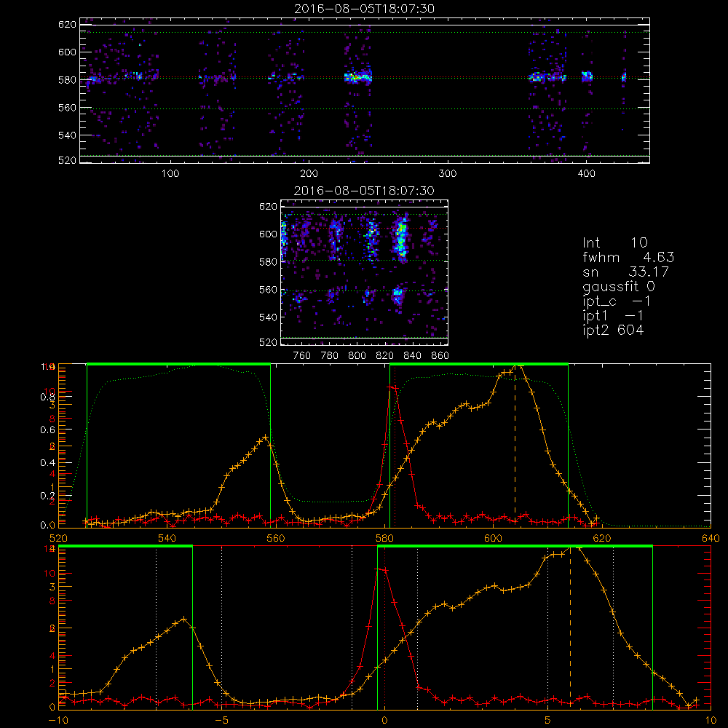Click the '640' x-axis label of profile plot

click(711, 539)
